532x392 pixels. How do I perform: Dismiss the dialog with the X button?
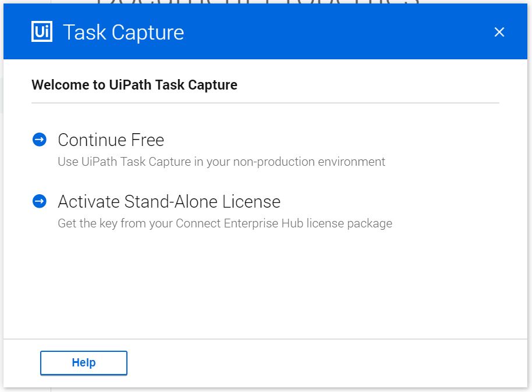[x=499, y=32]
